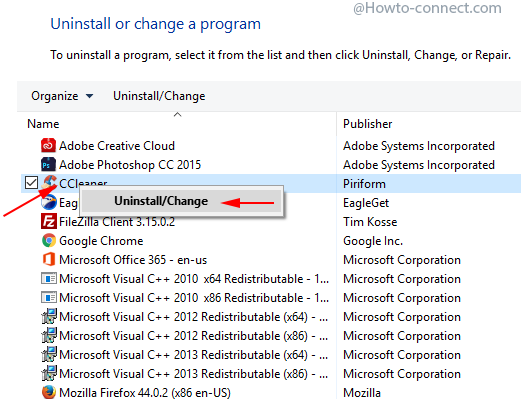Viewport: 521px width, 399px height.
Task: Click the Mozilla Firefox icon
Action: 48,392
